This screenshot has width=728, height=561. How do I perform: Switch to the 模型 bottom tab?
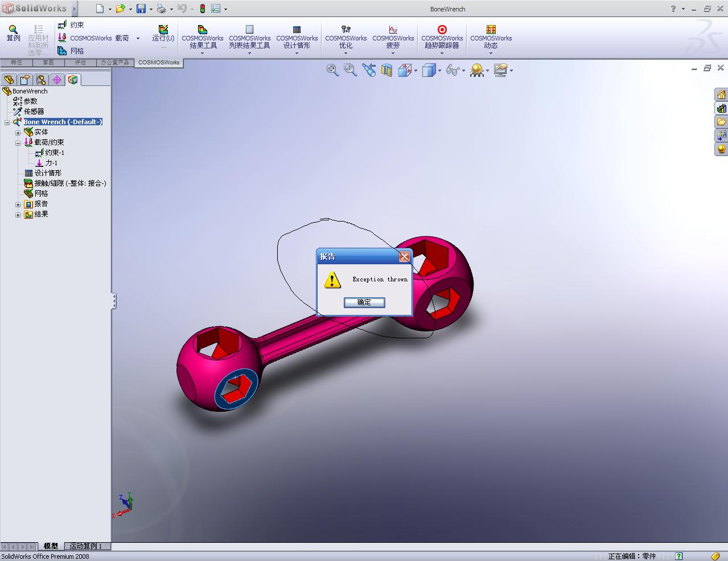[51, 546]
